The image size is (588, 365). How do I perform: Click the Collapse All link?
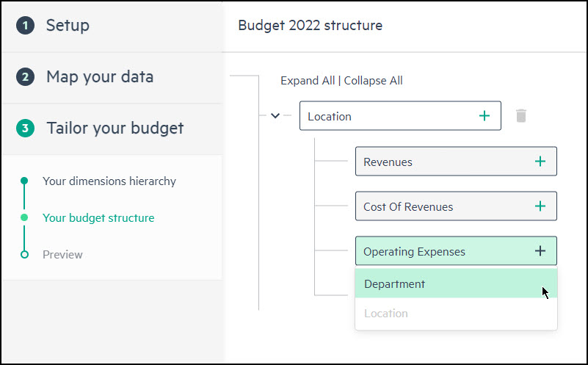pyautogui.click(x=373, y=81)
